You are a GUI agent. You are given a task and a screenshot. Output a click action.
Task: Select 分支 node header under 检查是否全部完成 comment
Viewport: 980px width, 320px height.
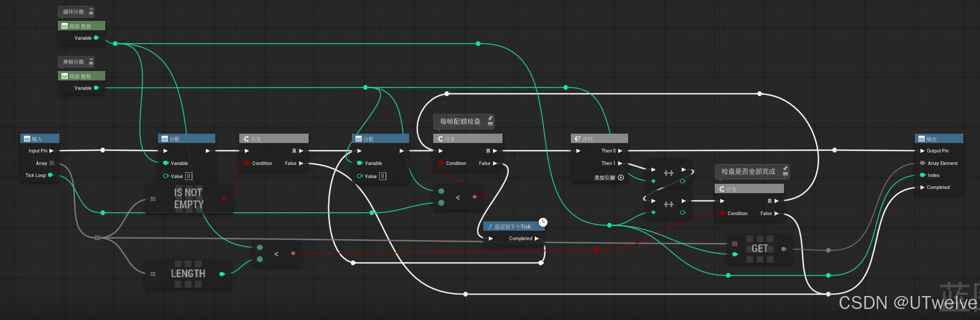pos(749,188)
